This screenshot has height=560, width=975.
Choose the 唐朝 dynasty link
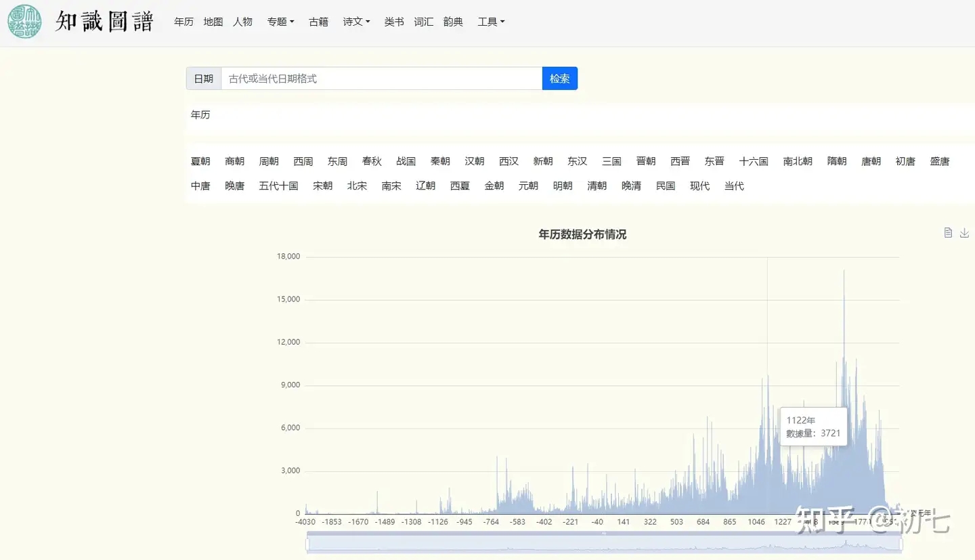pos(871,161)
